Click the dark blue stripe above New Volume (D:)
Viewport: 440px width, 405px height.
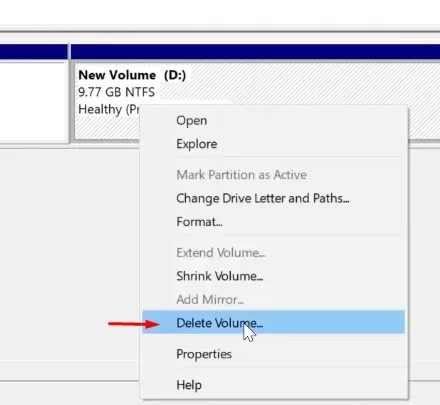[x=255, y=52]
